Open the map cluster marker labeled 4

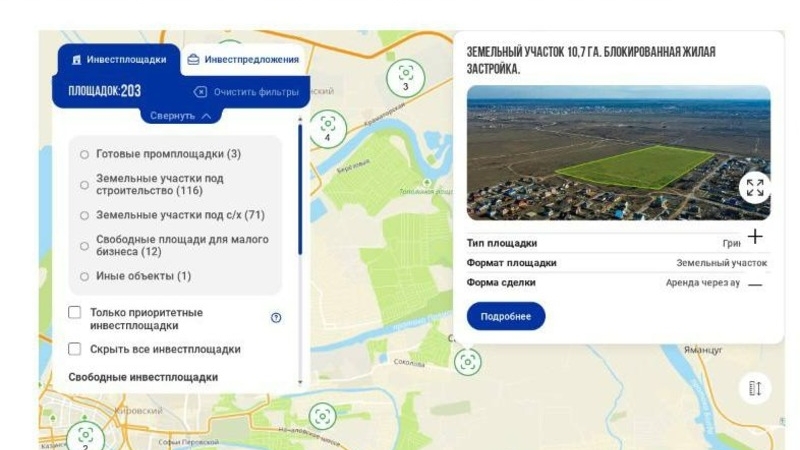pos(328,129)
